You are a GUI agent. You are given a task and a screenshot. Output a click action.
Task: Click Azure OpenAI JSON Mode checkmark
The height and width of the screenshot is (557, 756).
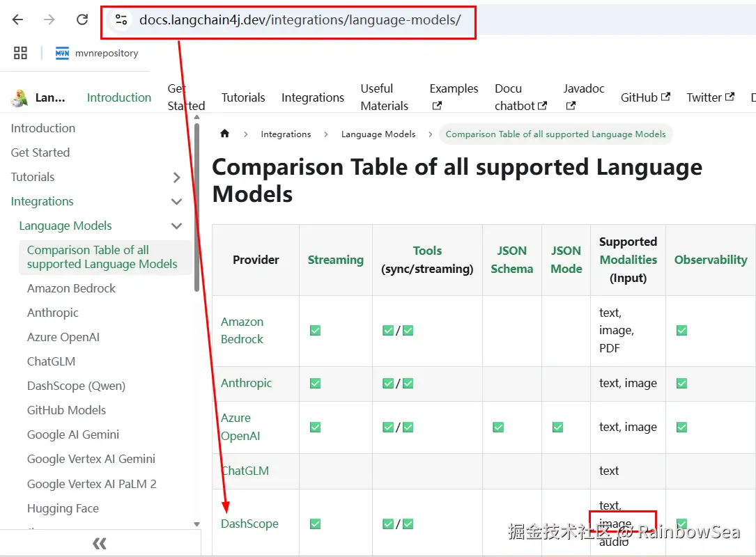coord(558,427)
